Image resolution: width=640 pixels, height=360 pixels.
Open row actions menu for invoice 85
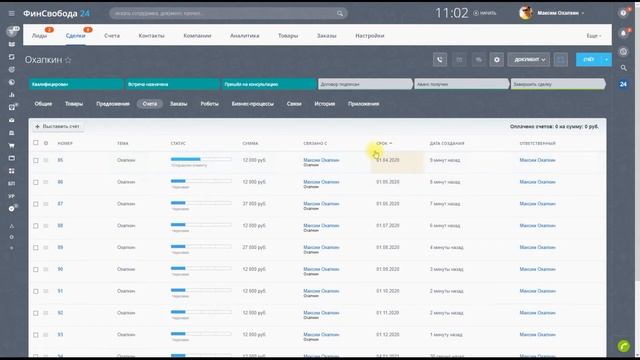[x=46, y=160]
